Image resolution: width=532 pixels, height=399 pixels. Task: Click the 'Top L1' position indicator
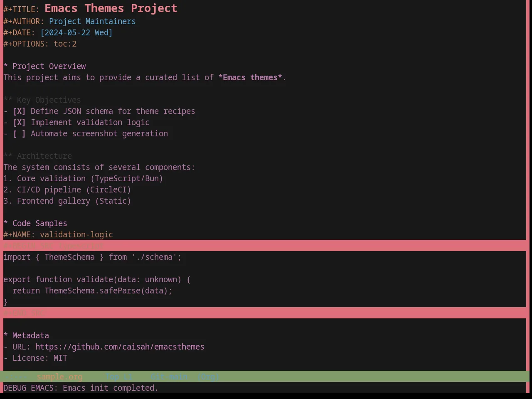coord(119,377)
